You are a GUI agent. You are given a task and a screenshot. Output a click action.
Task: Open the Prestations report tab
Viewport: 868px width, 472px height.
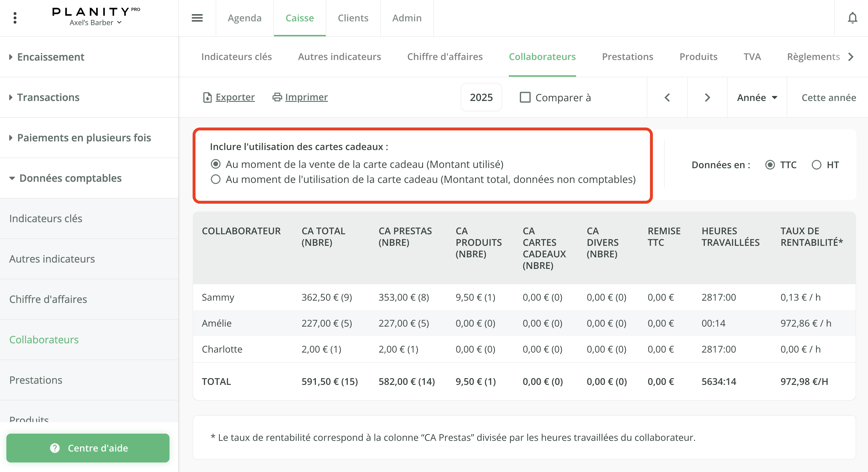coord(627,57)
